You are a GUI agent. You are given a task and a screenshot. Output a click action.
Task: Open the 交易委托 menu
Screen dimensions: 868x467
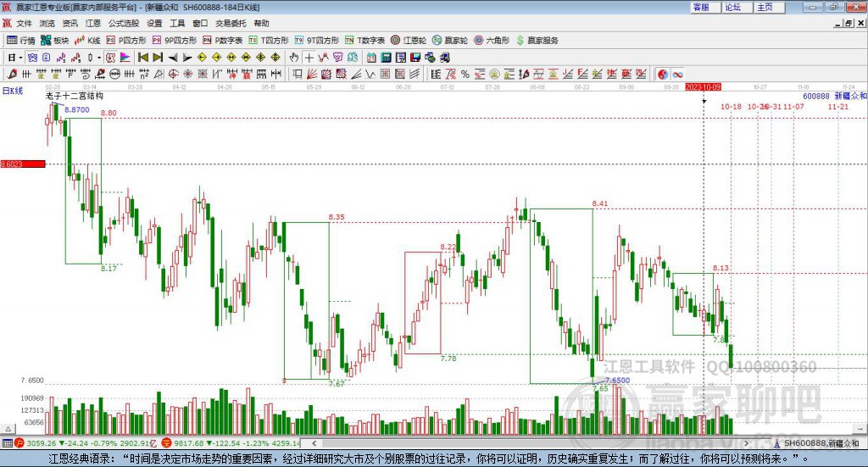231,23
